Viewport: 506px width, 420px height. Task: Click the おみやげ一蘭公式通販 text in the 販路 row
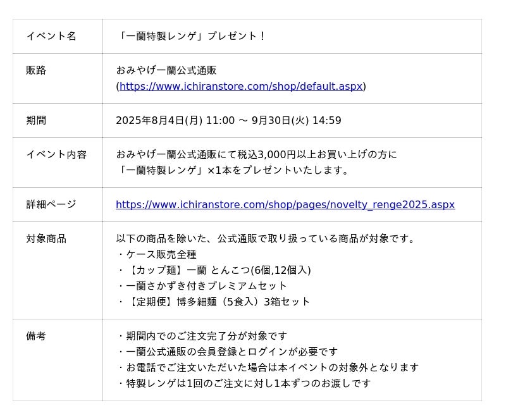click(x=166, y=70)
